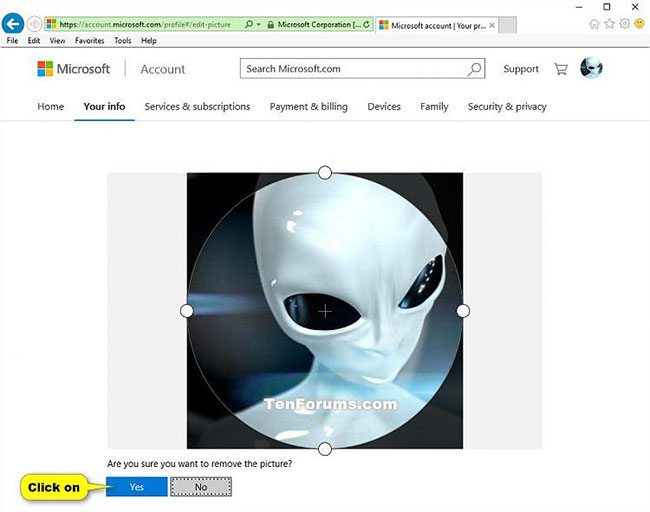Click the search magnifier in Microsoft search box
Screen dimensions: 650x512
tap(475, 69)
